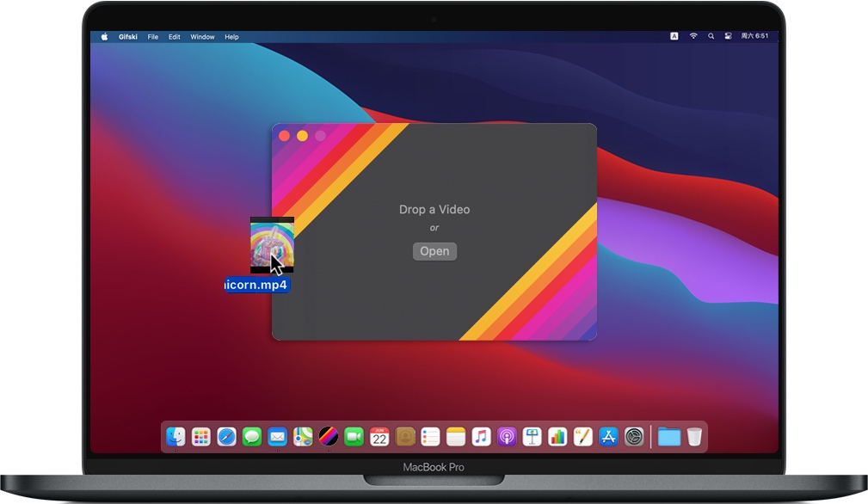Open Control Center in menu bar
This screenshot has width=868, height=504.
pyautogui.click(x=728, y=37)
